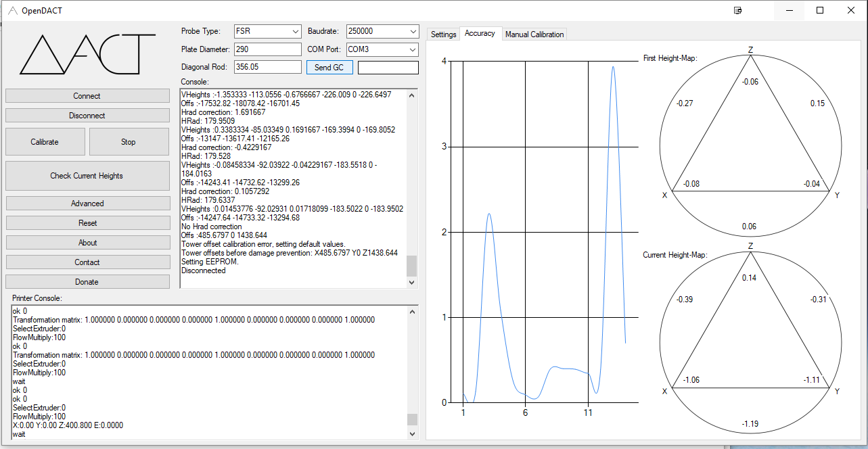Screen dimensions: 868x449
Task: Start calibration with the Calibrate button
Action: (x=45, y=142)
